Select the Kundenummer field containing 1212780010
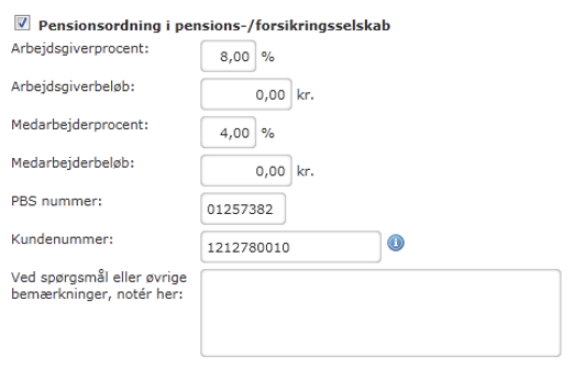This screenshot has height=376, width=582. [x=291, y=247]
